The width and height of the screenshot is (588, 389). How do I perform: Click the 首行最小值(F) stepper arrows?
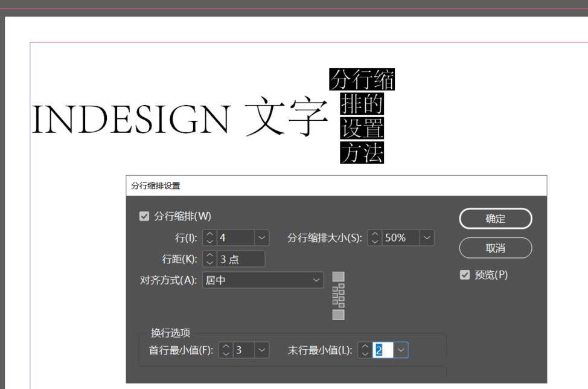point(226,350)
